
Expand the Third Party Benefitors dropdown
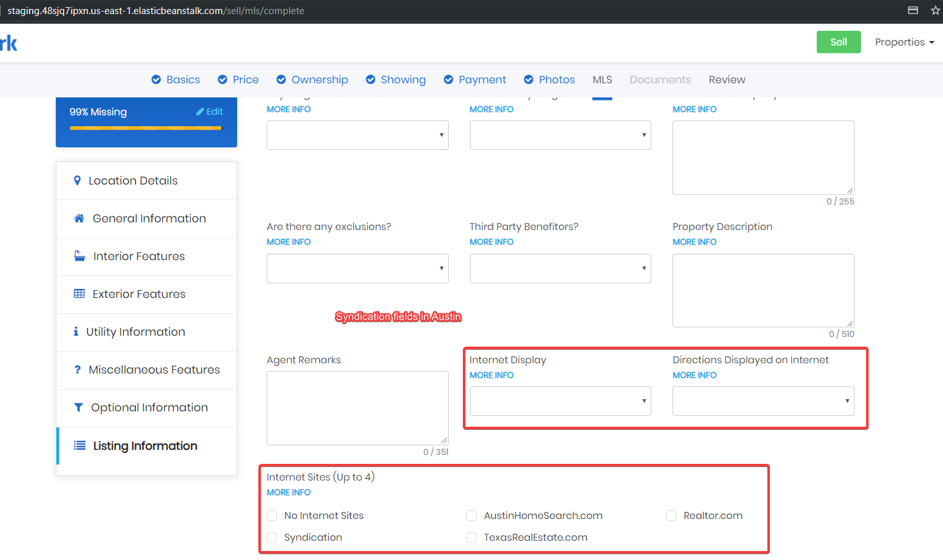point(560,268)
